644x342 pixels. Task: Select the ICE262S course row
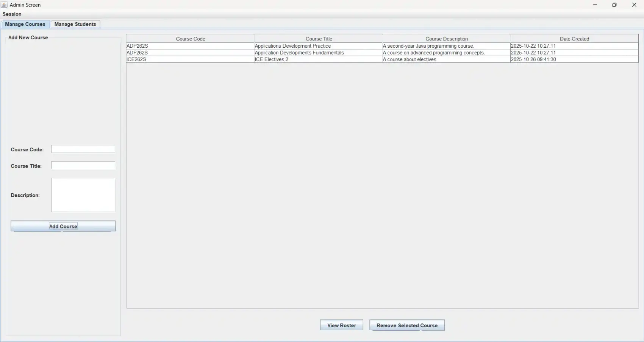pyautogui.click(x=189, y=59)
